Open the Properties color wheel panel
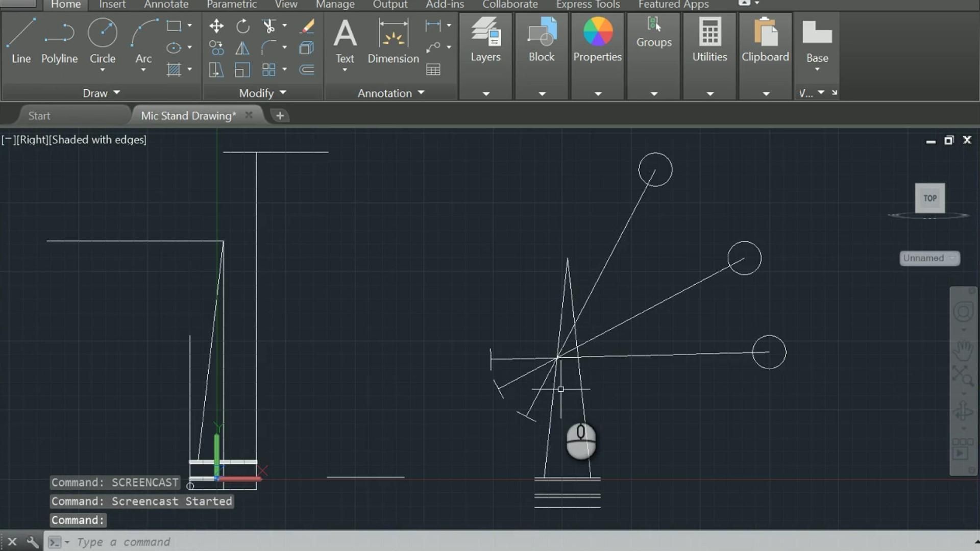This screenshot has width=980, height=551. [597, 41]
